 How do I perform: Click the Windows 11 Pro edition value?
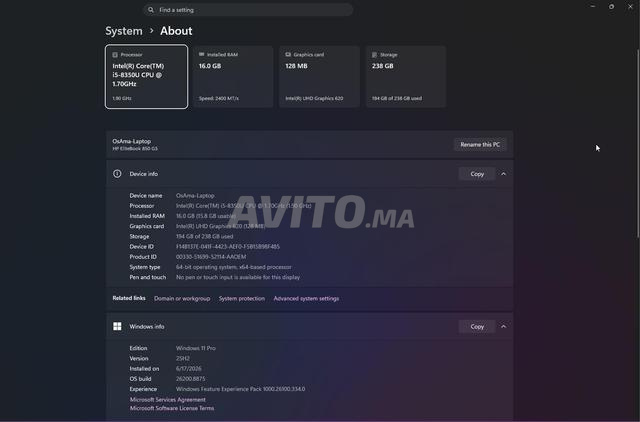[x=196, y=348]
